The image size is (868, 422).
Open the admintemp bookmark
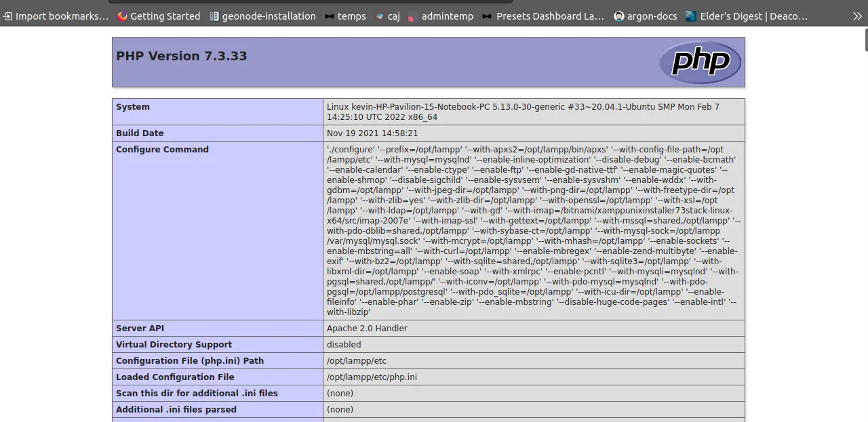pyautogui.click(x=441, y=16)
